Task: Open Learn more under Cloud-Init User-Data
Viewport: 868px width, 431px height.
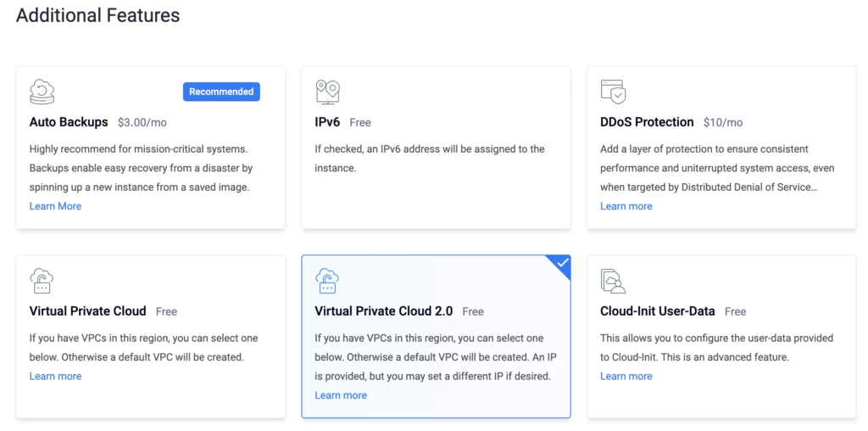Action: 626,376
